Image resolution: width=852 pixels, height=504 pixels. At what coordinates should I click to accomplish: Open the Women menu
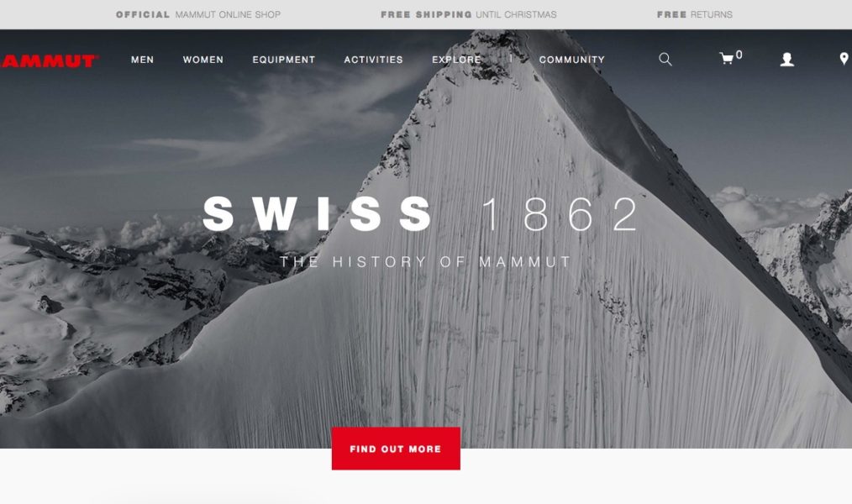tap(203, 60)
